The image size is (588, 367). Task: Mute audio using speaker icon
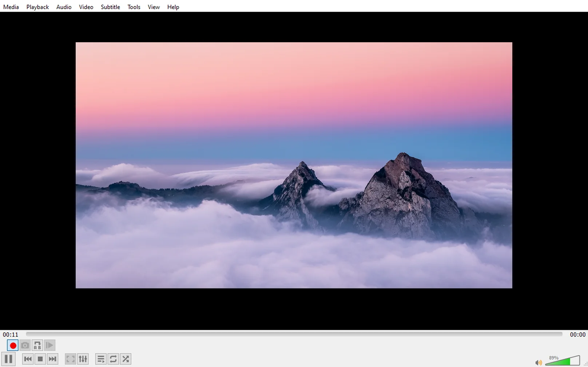(x=538, y=362)
